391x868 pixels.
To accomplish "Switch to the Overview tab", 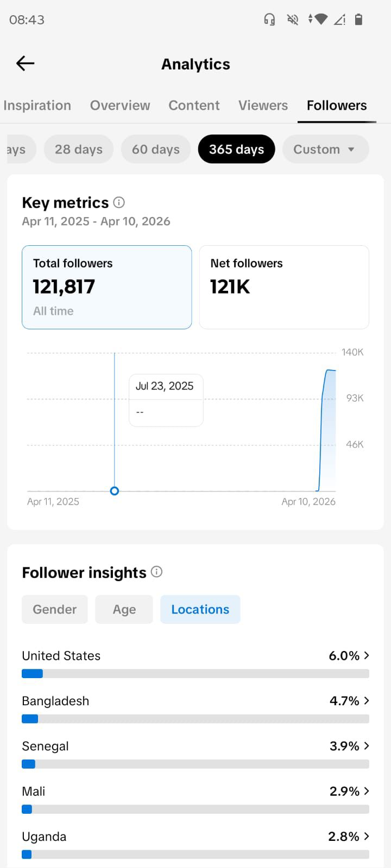I will click(x=120, y=105).
